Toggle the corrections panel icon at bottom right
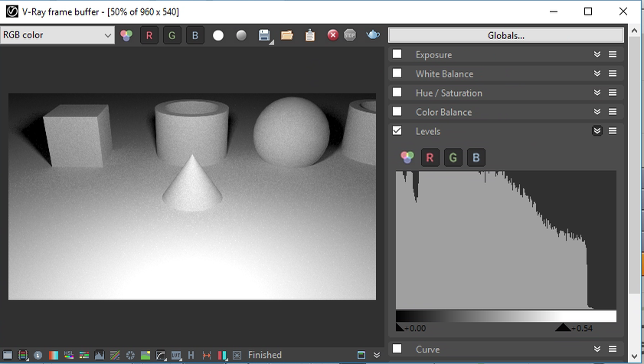Image resolution: width=644 pixels, height=364 pixels. click(x=361, y=355)
